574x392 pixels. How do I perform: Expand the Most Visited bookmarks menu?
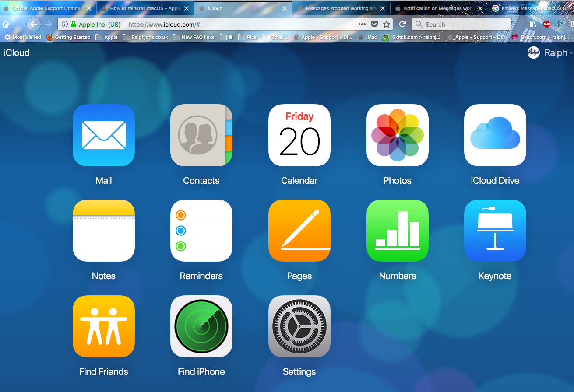click(23, 37)
